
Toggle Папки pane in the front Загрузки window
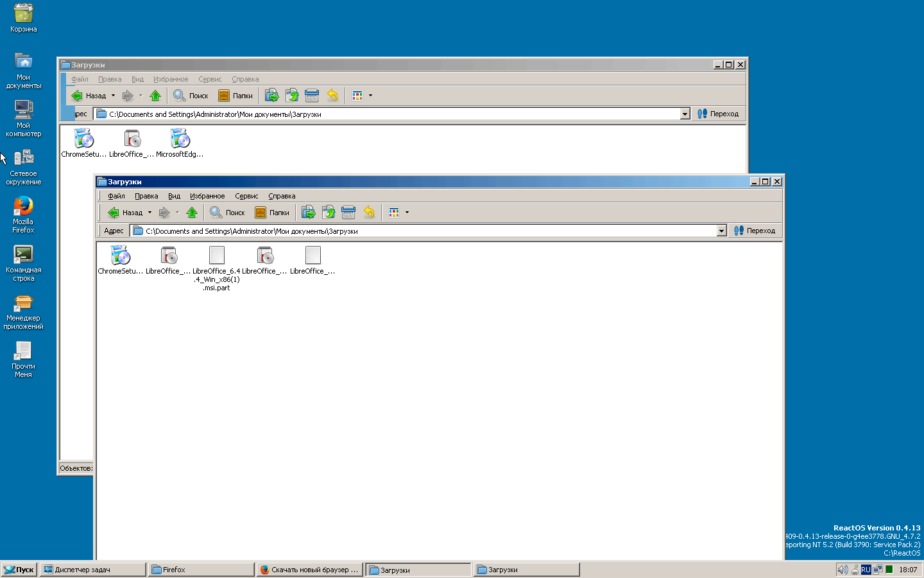tap(272, 213)
